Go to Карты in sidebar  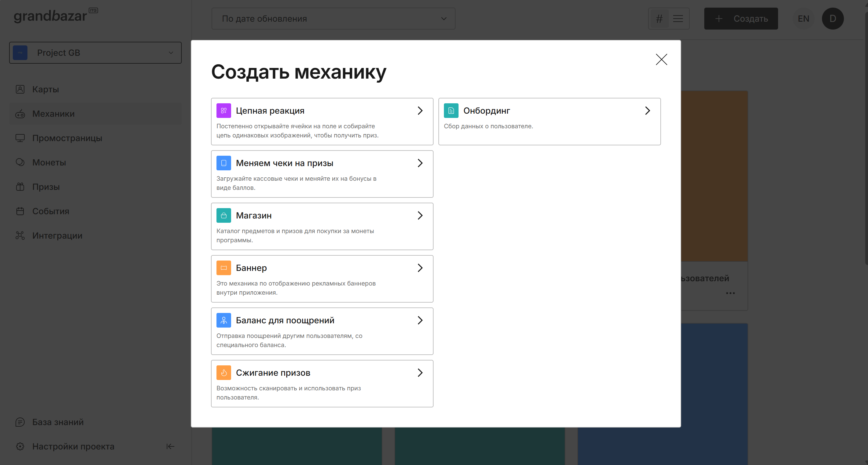click(95, 89)
